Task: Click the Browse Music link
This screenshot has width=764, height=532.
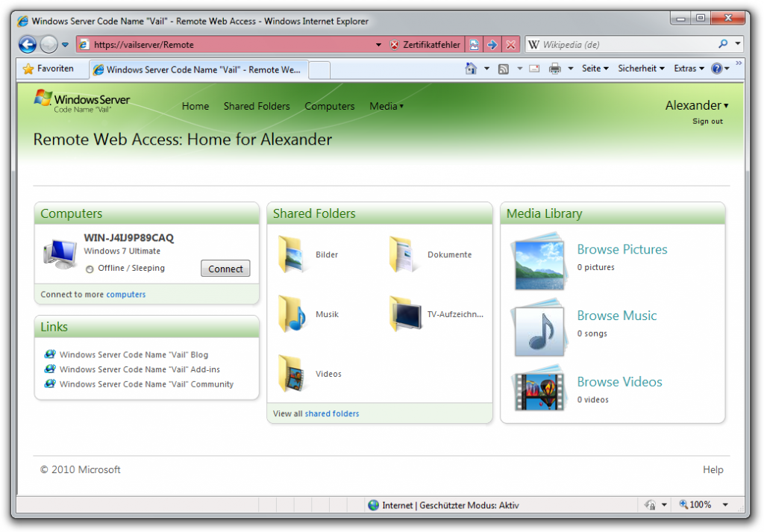Action: (617, 316)
